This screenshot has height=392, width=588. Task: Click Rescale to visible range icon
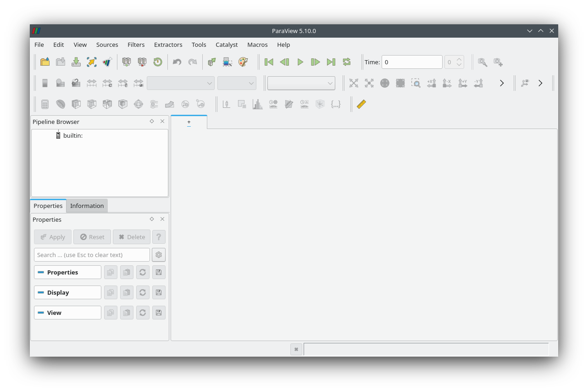139,83
